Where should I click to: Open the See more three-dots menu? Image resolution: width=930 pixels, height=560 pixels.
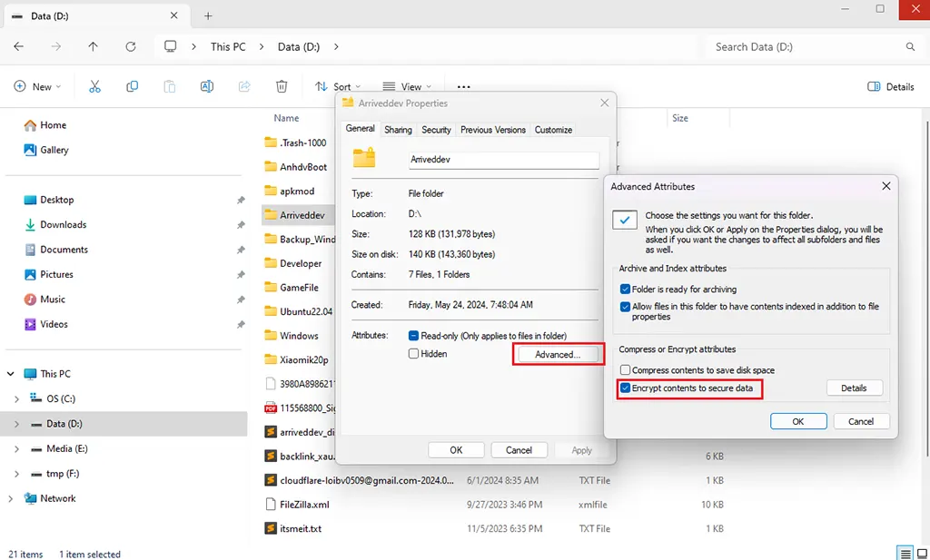point(463,87)
